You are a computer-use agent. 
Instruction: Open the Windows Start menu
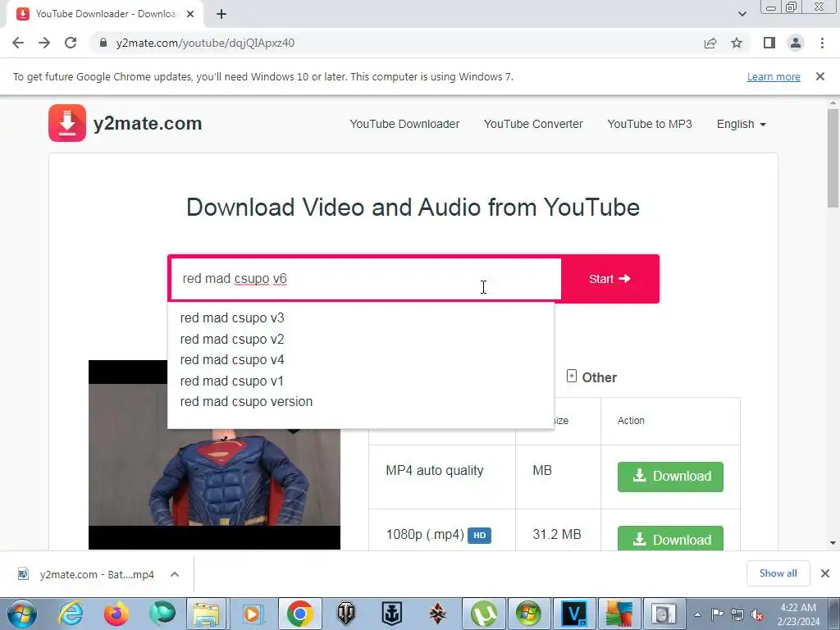[22, 614]
